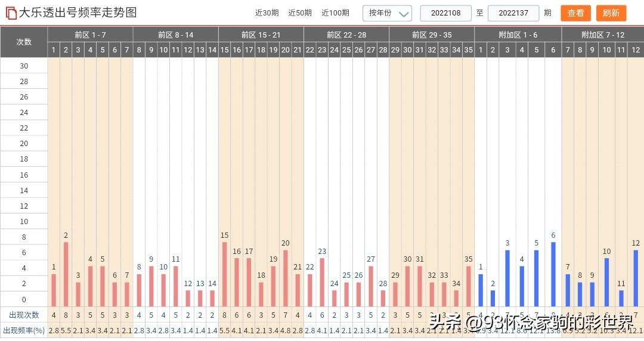Viewport: 644px width, 341px height.
Task: Click the orange 刷新 button
Action: point(611,13)
